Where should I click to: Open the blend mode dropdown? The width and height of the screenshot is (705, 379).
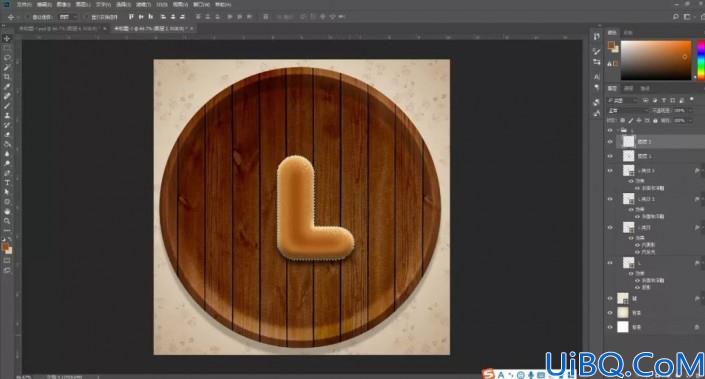pyautogui.click(x=627, y=111)
